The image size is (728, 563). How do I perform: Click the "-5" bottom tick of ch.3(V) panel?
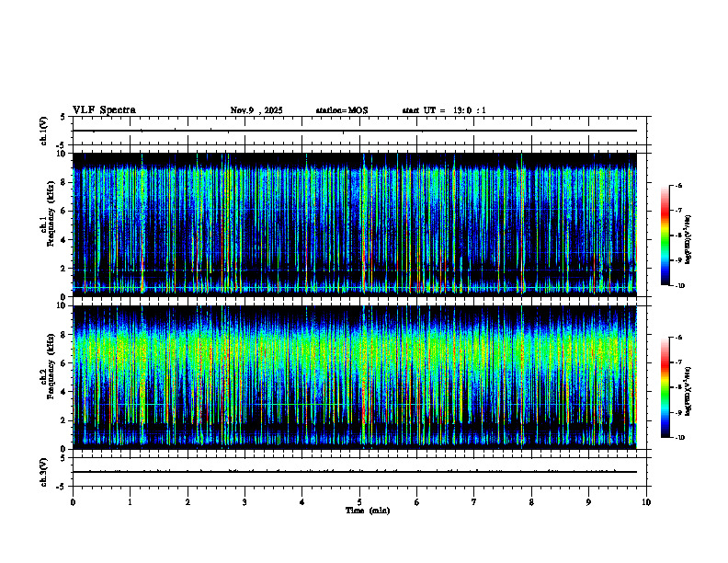(62, 487)
